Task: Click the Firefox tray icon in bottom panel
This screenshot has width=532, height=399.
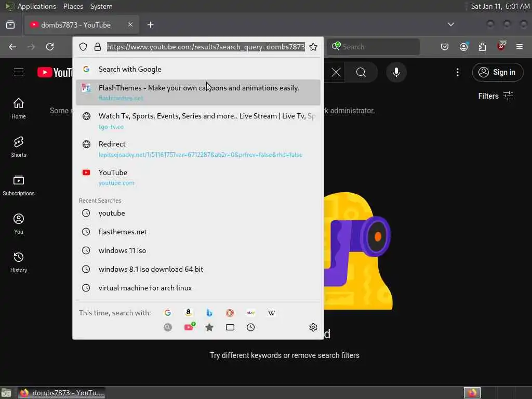Action: tap(472, 393)
